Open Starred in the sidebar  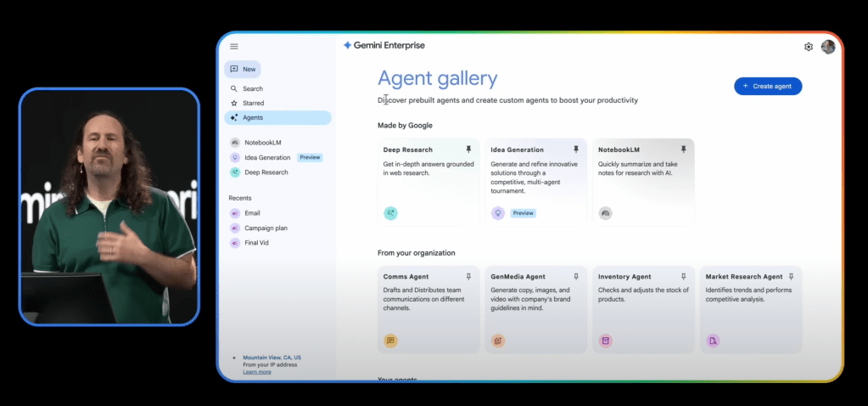click(x=253, y=103)
